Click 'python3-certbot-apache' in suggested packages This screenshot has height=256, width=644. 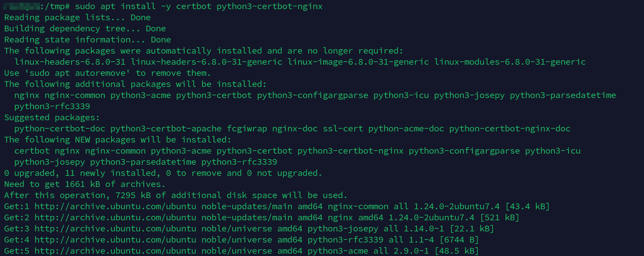[166, 129]
